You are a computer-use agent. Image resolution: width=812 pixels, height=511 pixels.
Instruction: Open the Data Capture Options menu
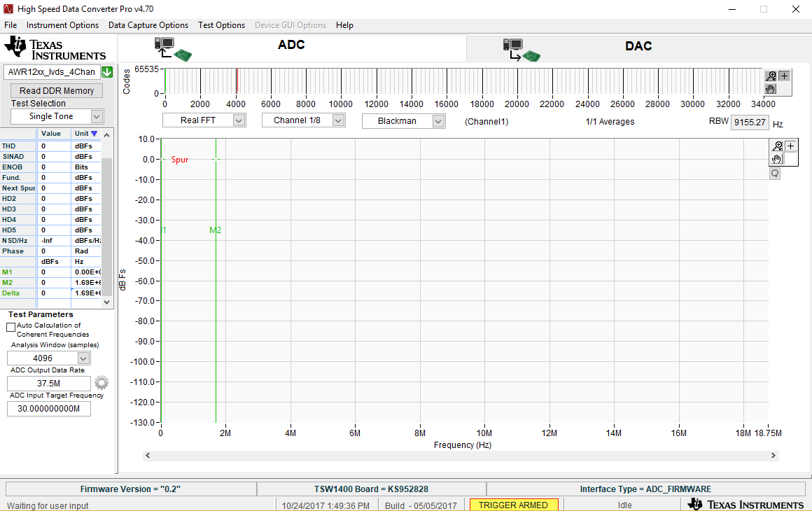(148, 25)
